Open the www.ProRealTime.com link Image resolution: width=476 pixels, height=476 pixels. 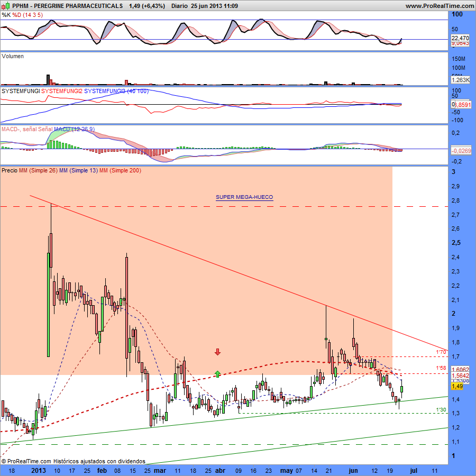point(440,6)
